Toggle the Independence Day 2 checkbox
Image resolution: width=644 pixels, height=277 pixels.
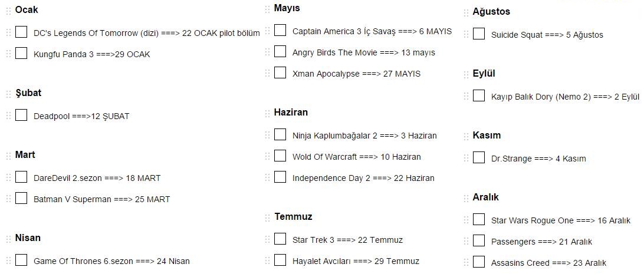pos(280,177)
